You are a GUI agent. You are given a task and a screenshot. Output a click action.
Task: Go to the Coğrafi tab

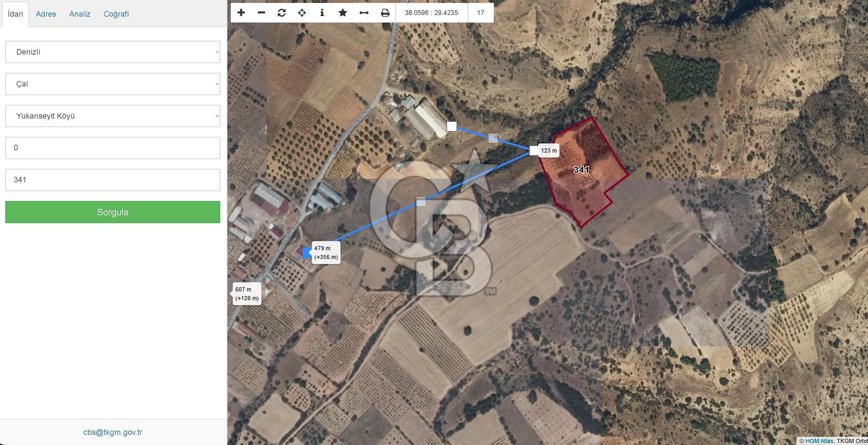point(116,14)
